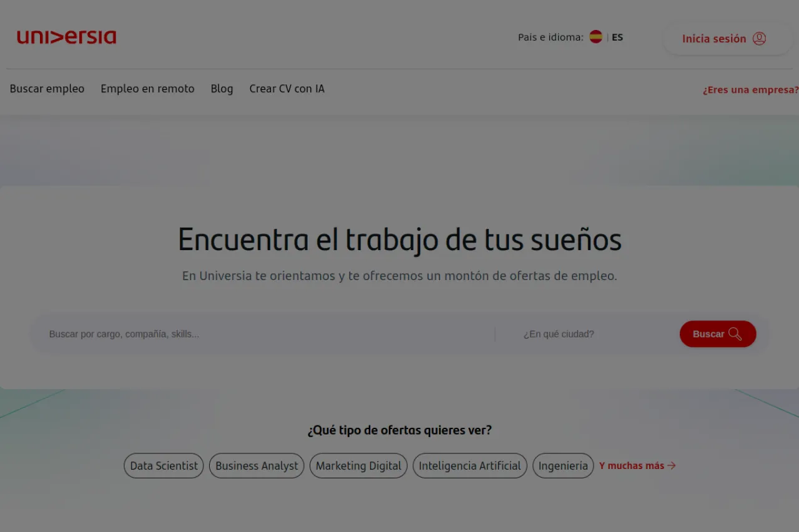Click the red Buscar button
799x532 pixels.
click(x=718, y=334)
